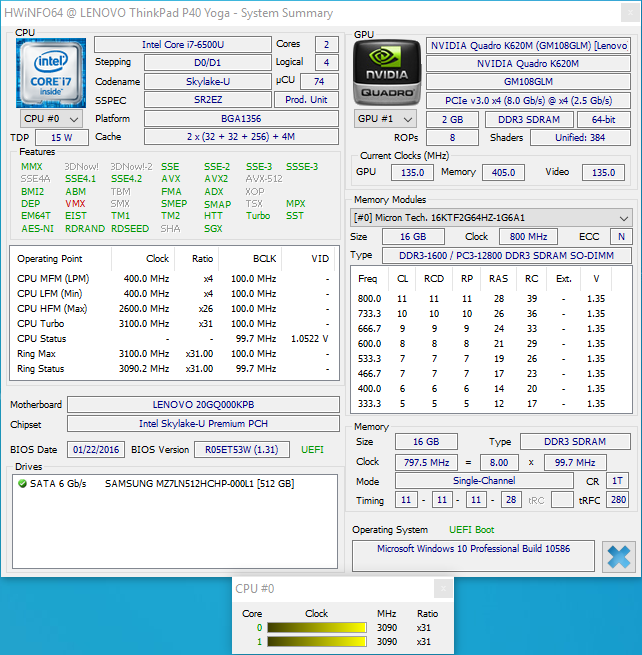Click the BIOS version R05ET53W field
The width and height of the screenshot is (642, 655).
point(241,449)
